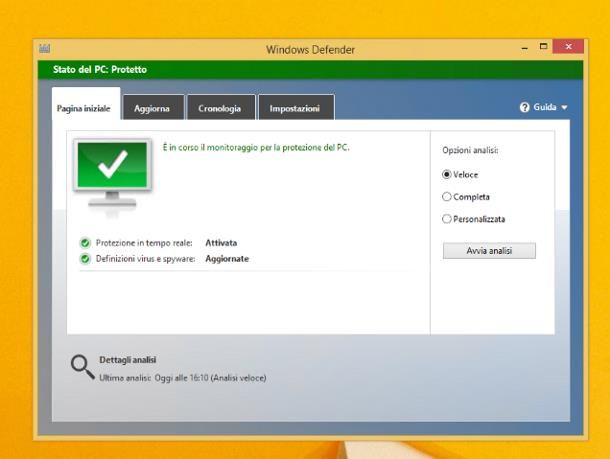The width and height of the screenshot is (610, 459).
Task: Click the 'Definizioni virus e spyware:' label
Action: click(145, 259)
